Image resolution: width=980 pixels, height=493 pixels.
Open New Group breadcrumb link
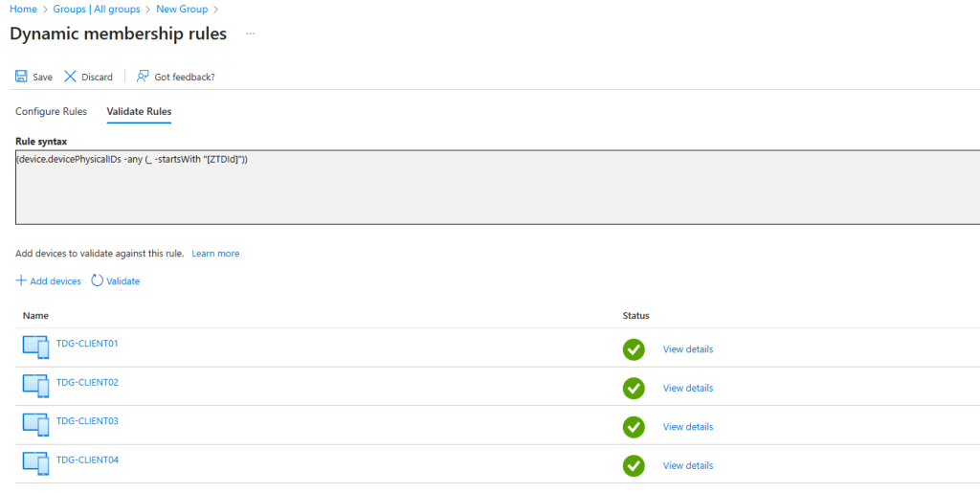pos(182,9)
